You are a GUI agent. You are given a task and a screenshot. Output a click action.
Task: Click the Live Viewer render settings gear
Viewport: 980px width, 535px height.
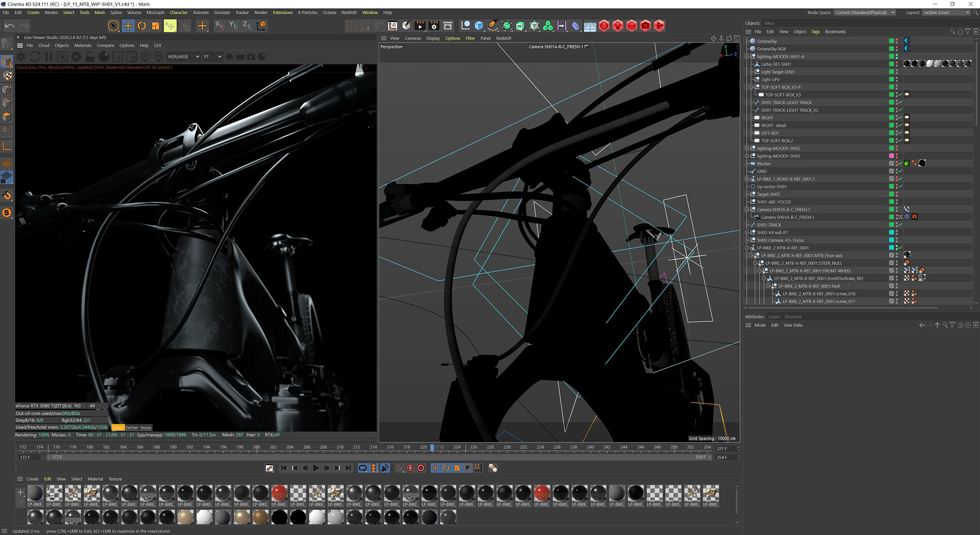pyautogui.click(x=76, y=57)
